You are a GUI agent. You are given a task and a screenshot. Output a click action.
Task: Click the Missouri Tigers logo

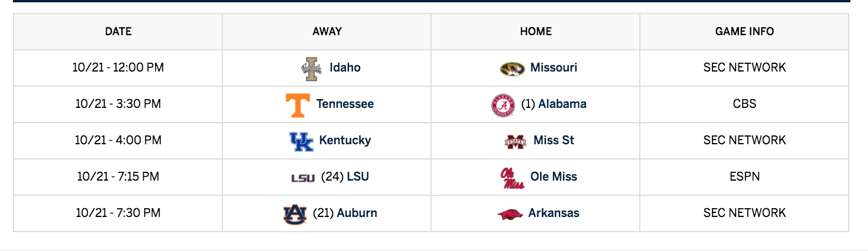pyautogui.click(x=512, y=69)
